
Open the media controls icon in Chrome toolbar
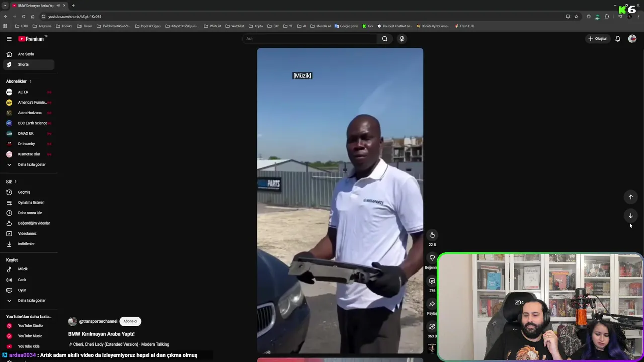tap(620, 16)
